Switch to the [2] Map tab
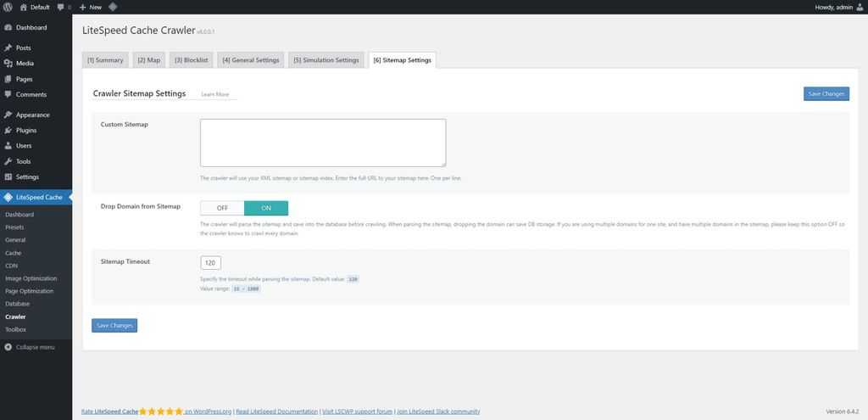Screen dimensions: 868x420 pos(149,60)
